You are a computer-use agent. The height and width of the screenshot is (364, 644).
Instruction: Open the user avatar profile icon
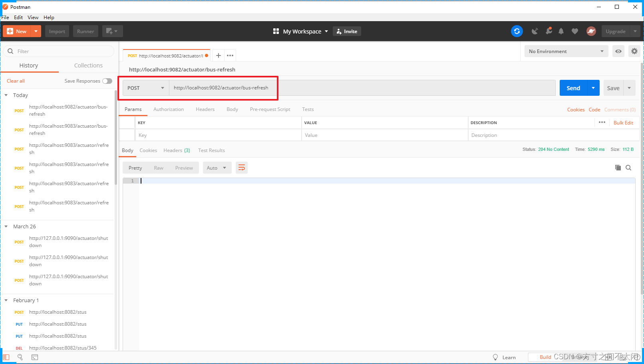pyautogui.click(x=591, y=31)
